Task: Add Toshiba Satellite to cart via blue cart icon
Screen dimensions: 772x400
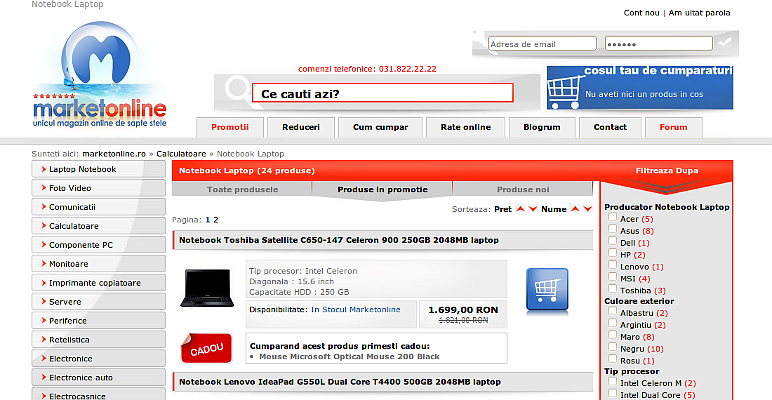Action: click(547, 290)
